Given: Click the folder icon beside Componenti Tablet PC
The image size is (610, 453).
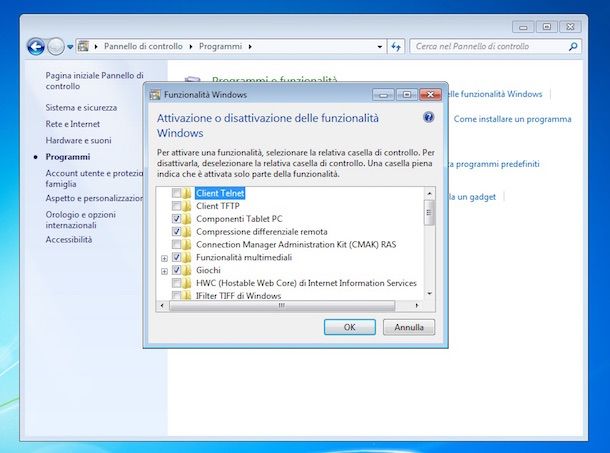Looking at the screenshot, I should click(x=187, y=219).
